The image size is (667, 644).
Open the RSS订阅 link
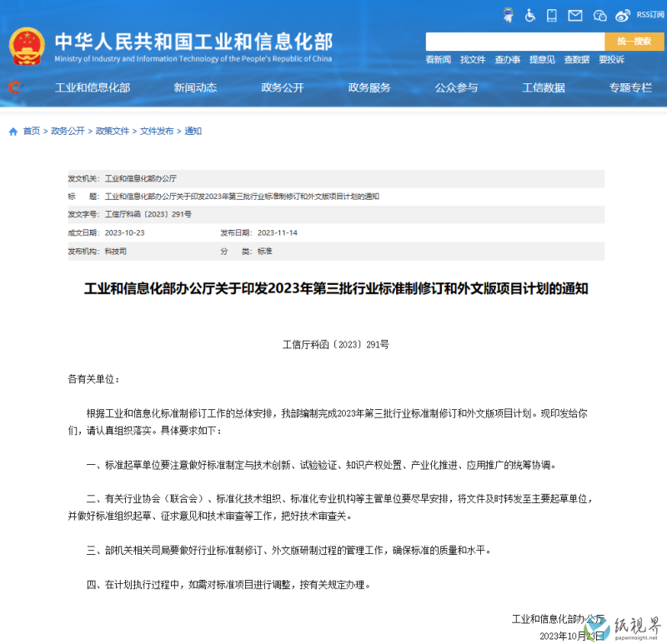pos(650,15)
